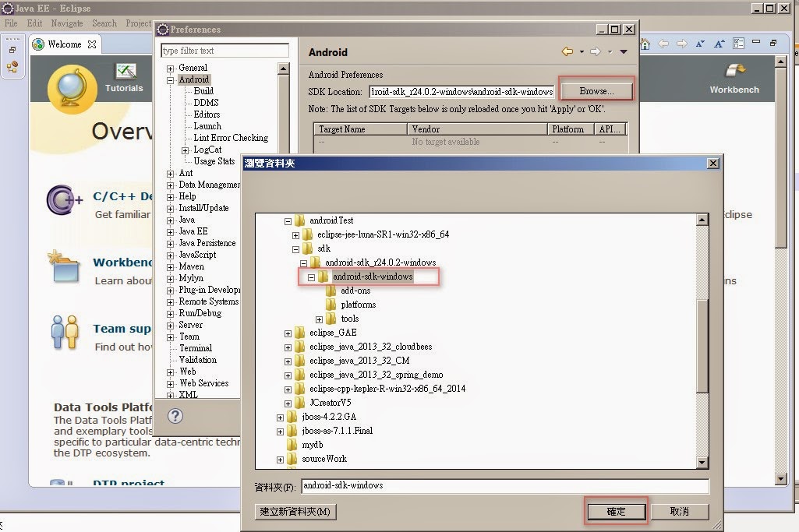Screen dimensions: 799x532
Task: Create new folder with 建立新資料夾(M) button
Action: coord(295,511)
